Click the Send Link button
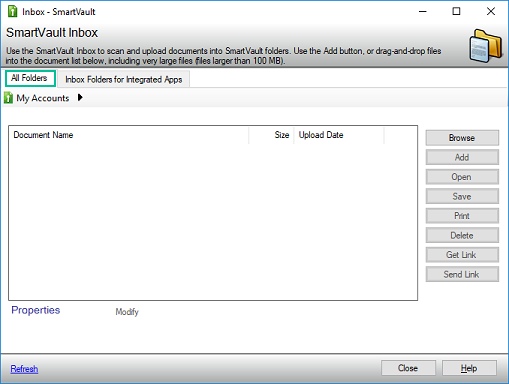The width and height of the screenshot is (509, 384). [462, 274]
